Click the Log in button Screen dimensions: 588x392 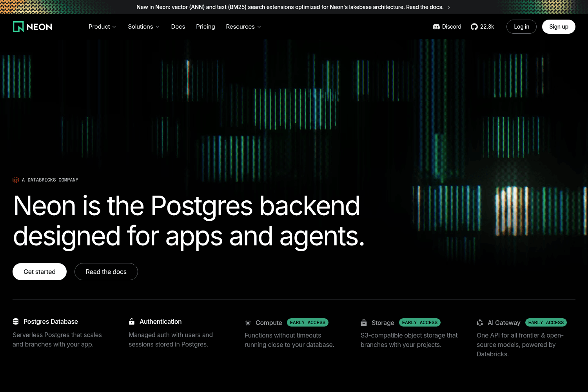pyautogui.click(x=521, y=27)
